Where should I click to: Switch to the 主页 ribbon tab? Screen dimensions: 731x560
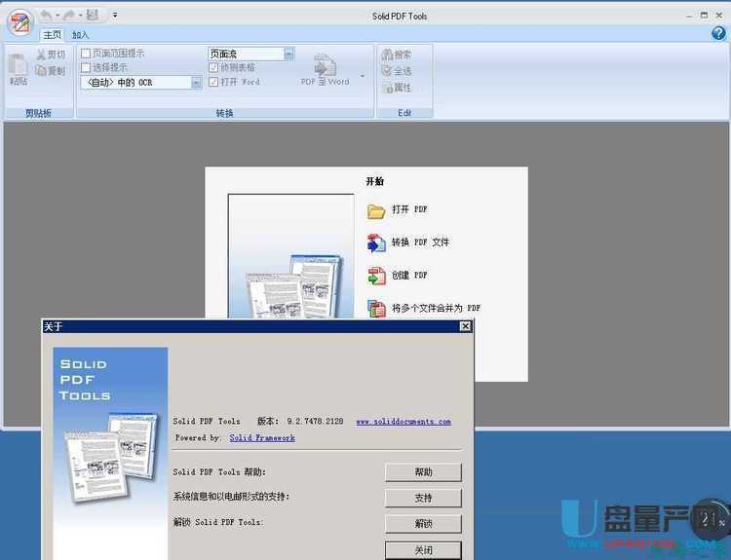click(x=53, y=35)
